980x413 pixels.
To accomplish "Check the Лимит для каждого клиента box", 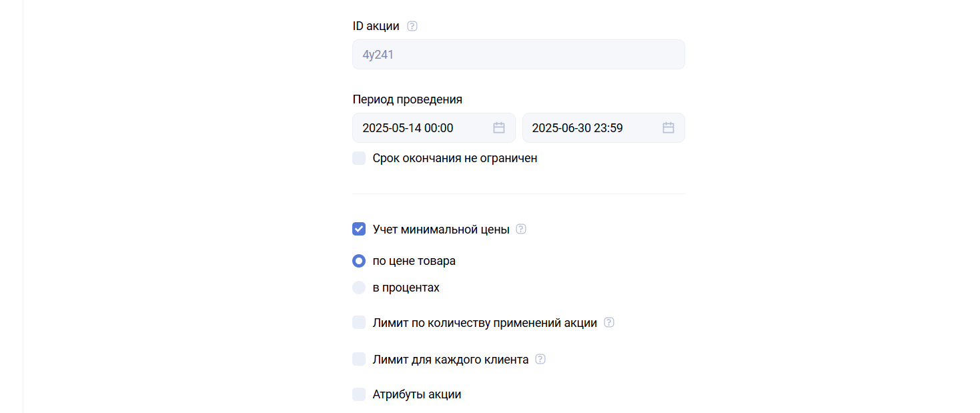I will click(x=359, y=360).
